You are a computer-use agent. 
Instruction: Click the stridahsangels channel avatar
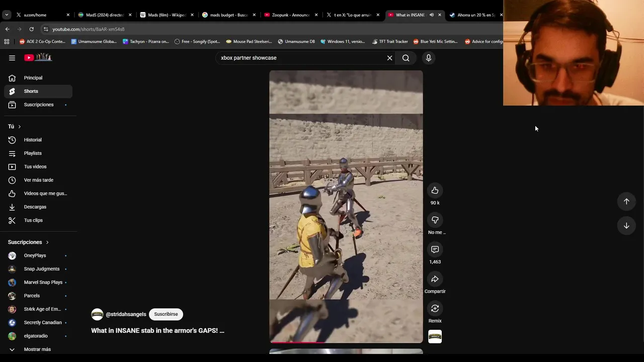[97, 314]
